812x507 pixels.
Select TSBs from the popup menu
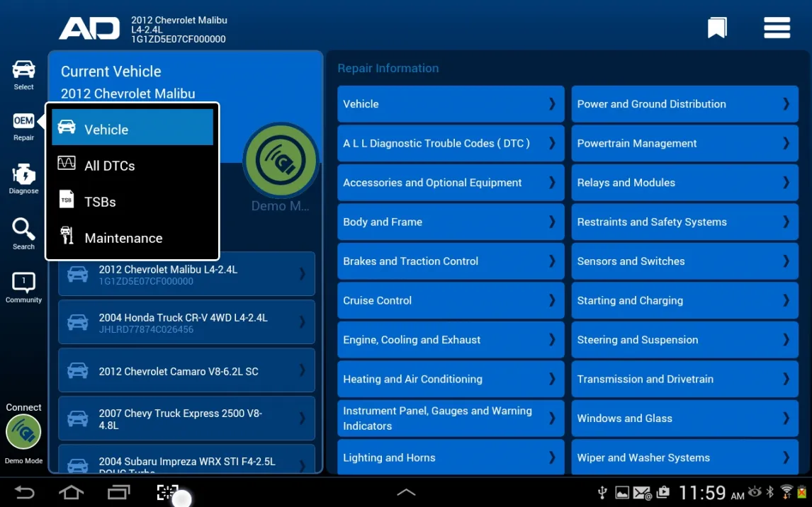click(x=132, y=202)
